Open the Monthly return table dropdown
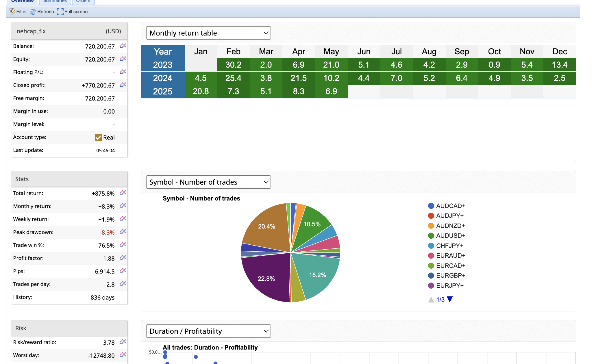This screenshot has width=596, height=364. point(208,33)
